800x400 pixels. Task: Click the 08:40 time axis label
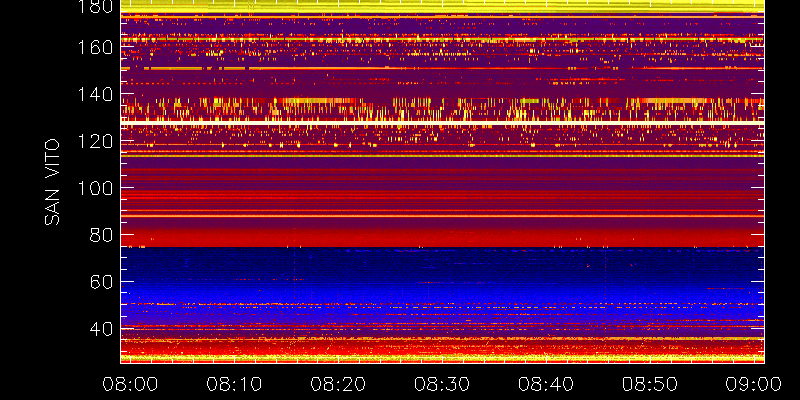point(546,384)
